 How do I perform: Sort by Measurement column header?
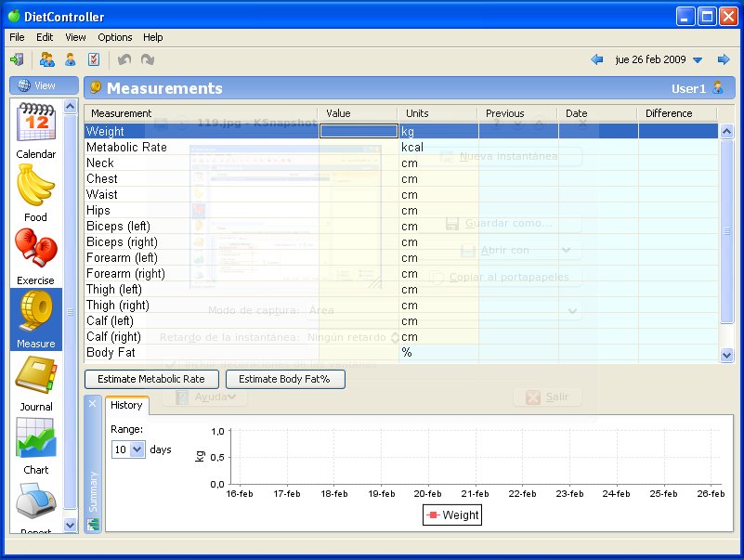click(x=202, y=113)
